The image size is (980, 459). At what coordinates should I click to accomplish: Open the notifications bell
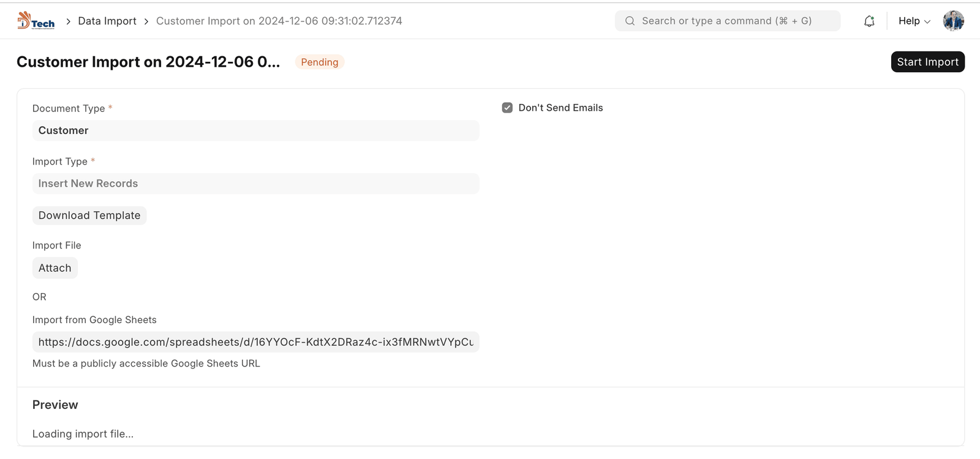869,21
